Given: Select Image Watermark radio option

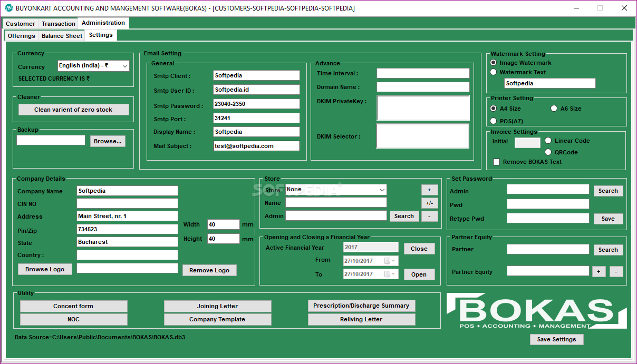Looking at the screenshot, I should [x=494, y=63].
